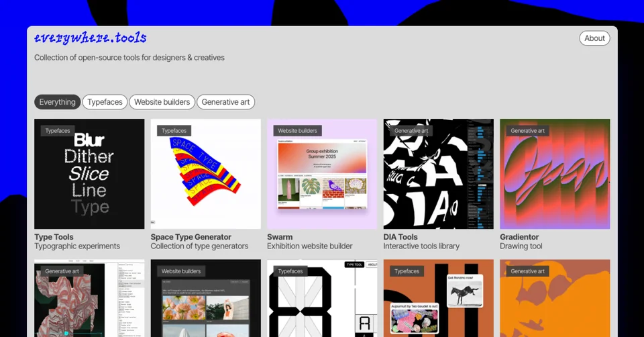This screenshot has height=337, width=644.
Task: Click the Generative art tag on DIA Tools card
Action: click(411, 131)
